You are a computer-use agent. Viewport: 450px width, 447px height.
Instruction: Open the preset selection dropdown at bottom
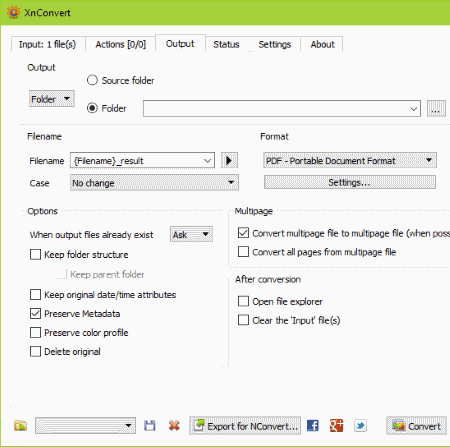[85, 426]
